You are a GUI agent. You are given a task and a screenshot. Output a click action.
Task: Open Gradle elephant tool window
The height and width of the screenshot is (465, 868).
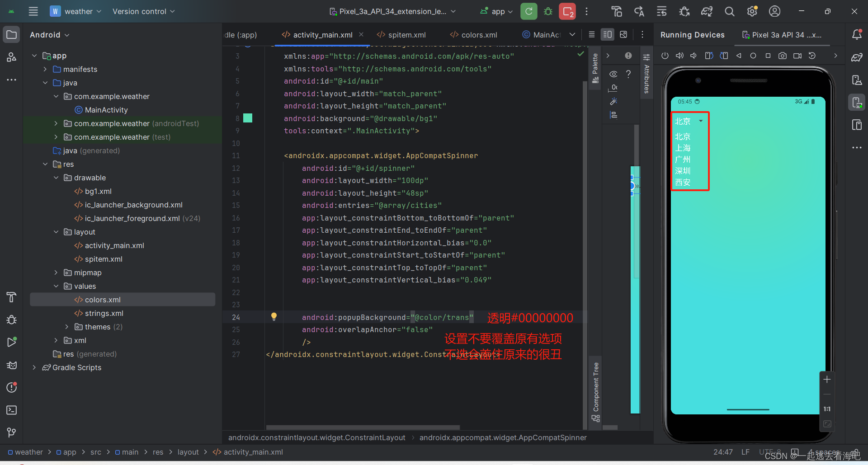pyautogui.click(x=857, y=57)
